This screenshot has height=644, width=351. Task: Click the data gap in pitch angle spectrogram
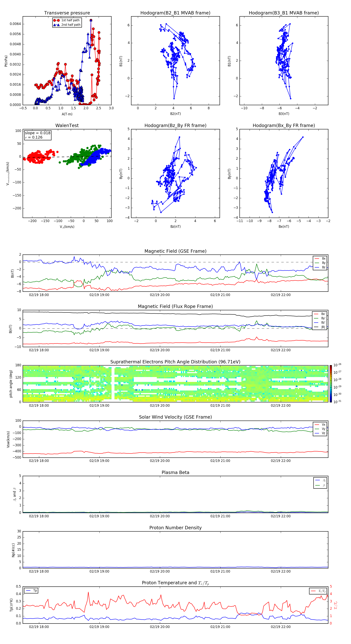tap(113, 384)
